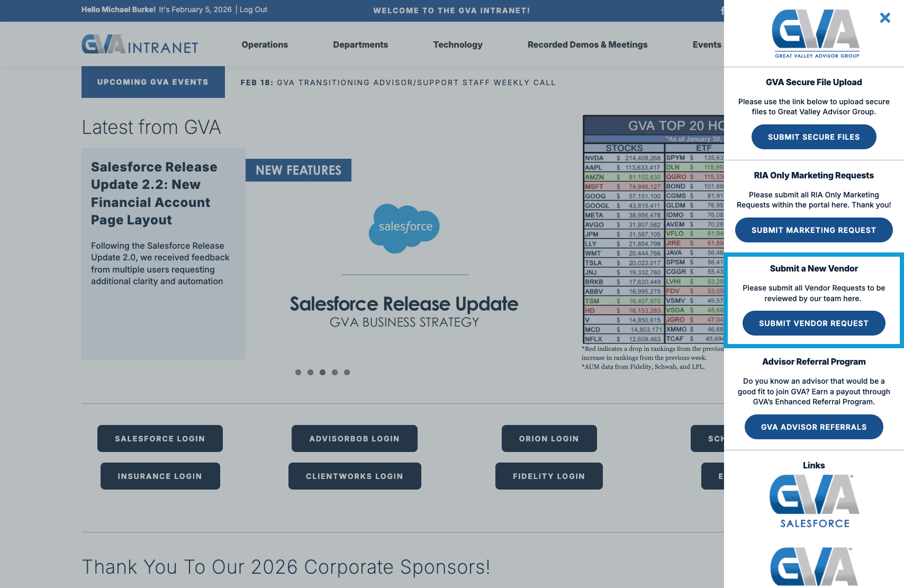Image resolution: width=904 pixels, height=588 pixels.
Task: Click the Salesforce cloud slide image
Action: pyautogui.click(x=404, y=228)
